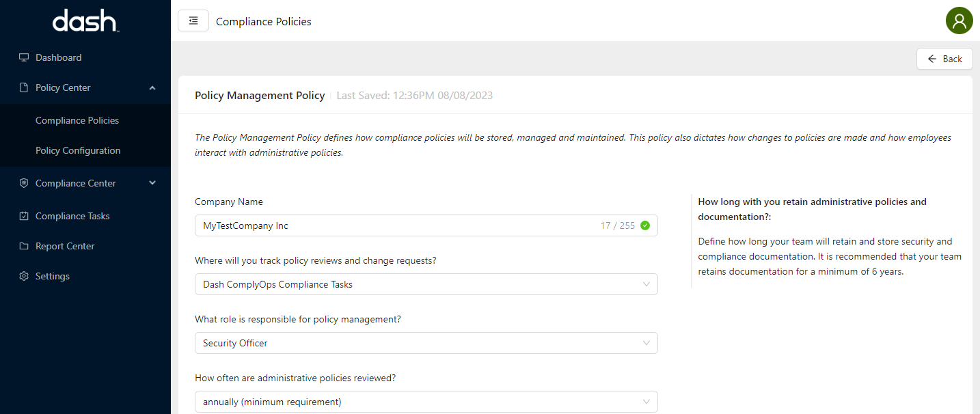This screenshot has height=414, width=980.
Task: Open the policy review frequency dropdown
Action: tap(426, 402)
